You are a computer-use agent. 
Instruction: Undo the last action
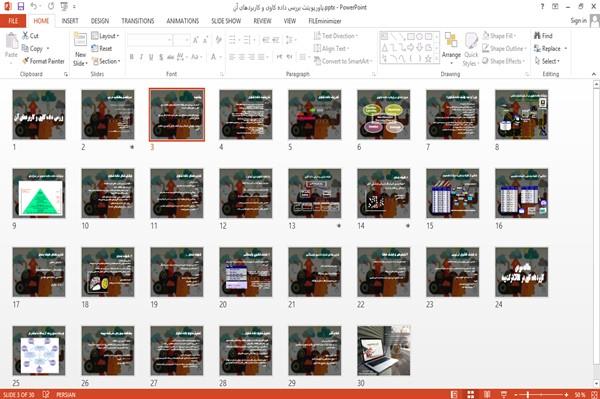pyautogui.click(x=34, y=6)
